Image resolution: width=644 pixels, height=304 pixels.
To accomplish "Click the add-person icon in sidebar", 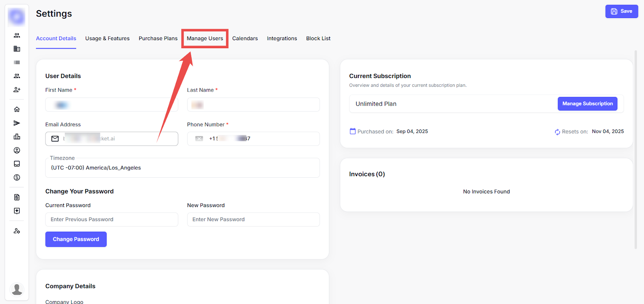I will click(17, 90).
